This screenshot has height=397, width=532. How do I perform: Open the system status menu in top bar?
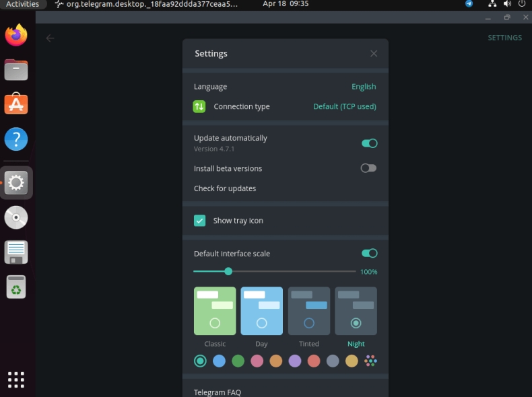[x=507, y=4]
